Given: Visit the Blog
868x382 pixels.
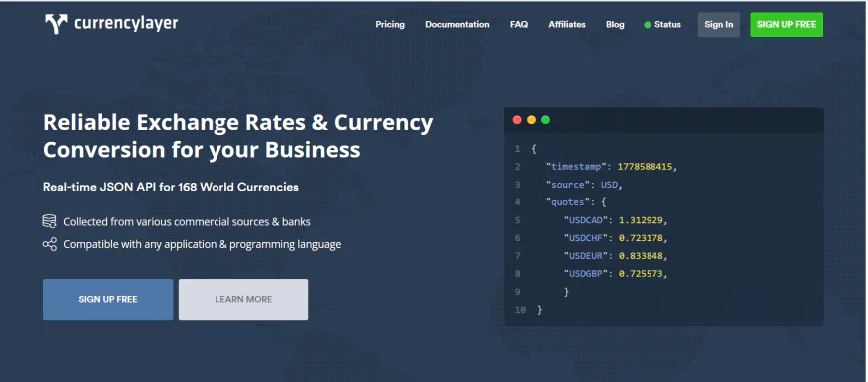Looking at the screenshot, I should coord(615,24).
